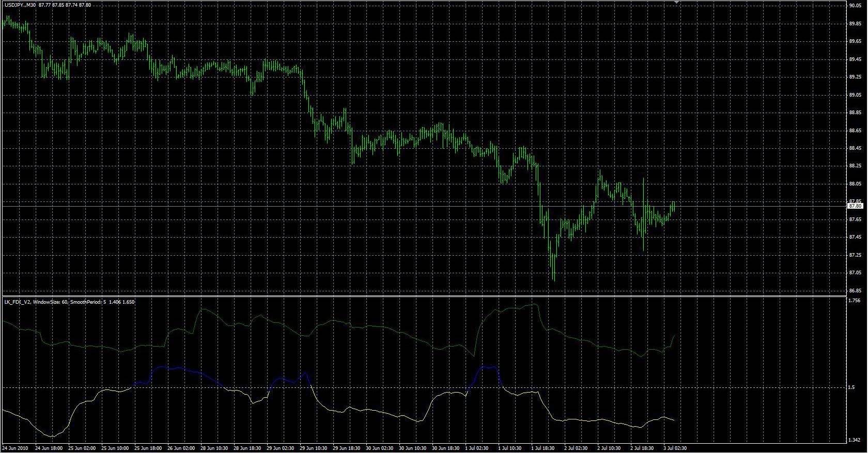Click the 3 Jul 02:30 time label
868x453 pixels.
[676, 448]
